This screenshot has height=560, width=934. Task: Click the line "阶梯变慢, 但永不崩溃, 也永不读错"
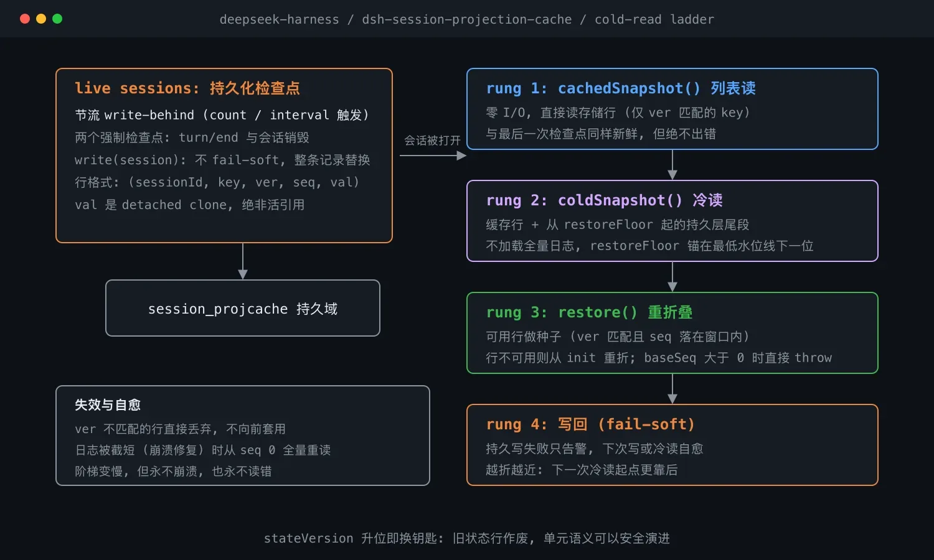pos(173,471)
